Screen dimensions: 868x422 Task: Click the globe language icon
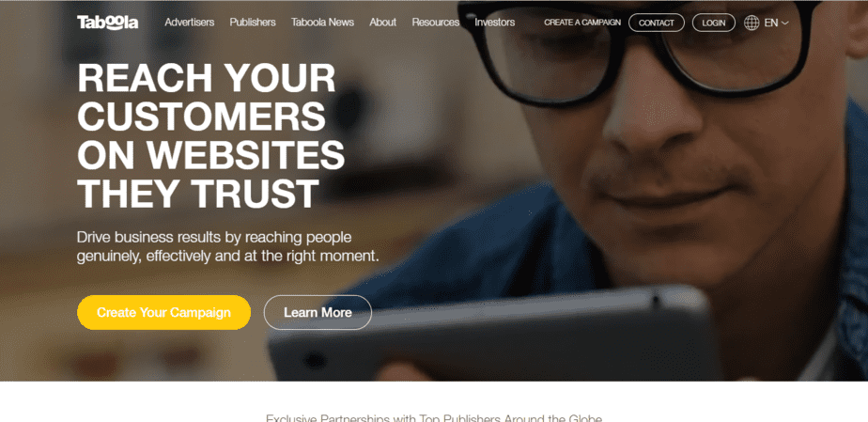[x=752, y=23]
